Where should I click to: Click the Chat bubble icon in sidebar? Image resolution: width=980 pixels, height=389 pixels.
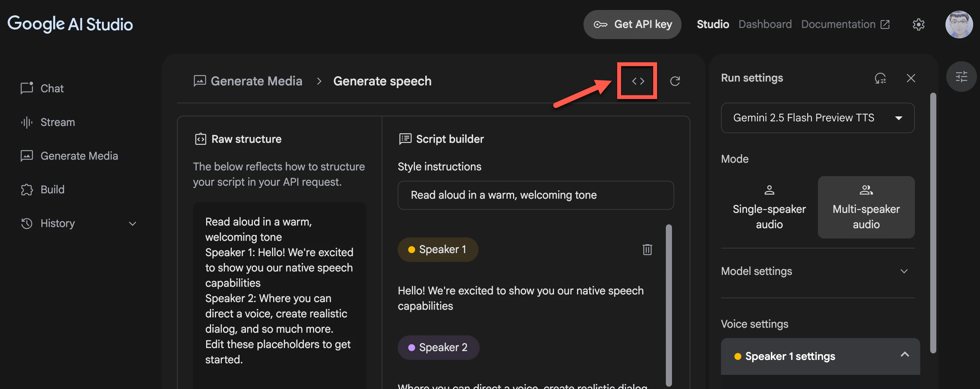point(27,88)
